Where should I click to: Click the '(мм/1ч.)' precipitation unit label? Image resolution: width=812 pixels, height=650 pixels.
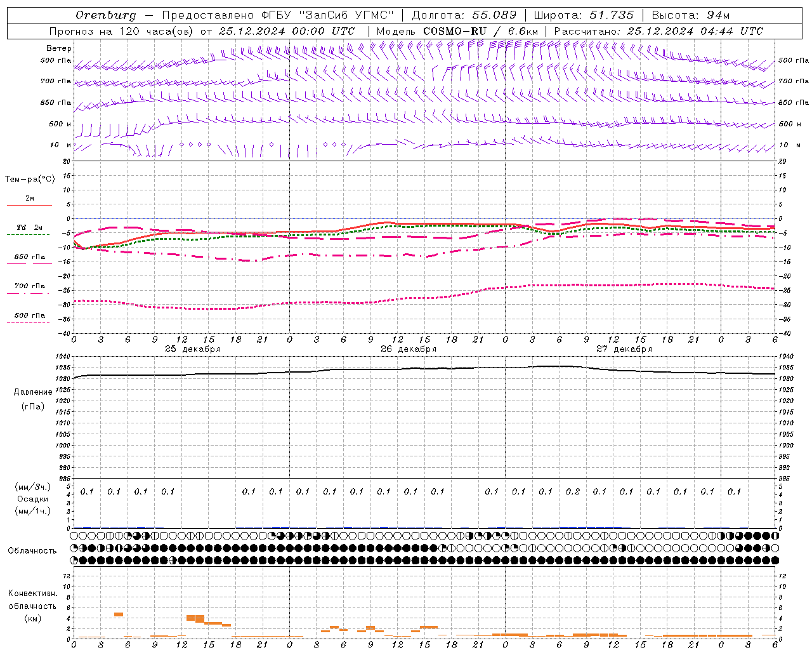pos(34,511)
